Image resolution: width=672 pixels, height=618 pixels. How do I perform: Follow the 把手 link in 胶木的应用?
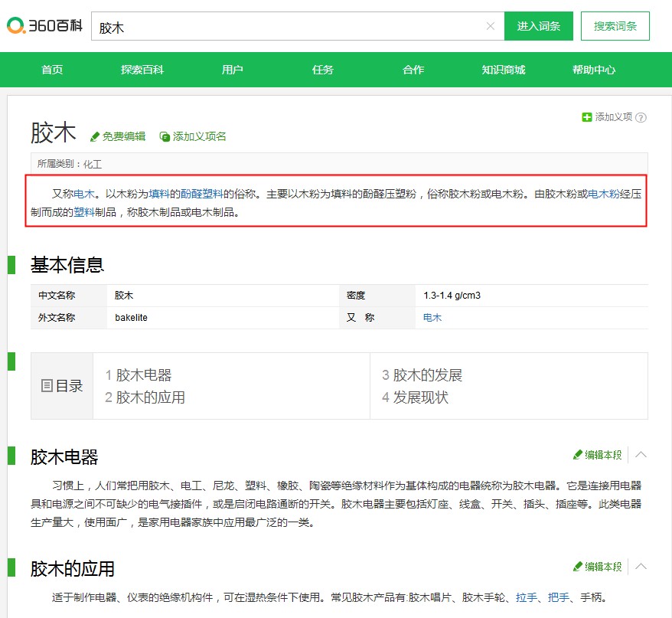point(558,597)
